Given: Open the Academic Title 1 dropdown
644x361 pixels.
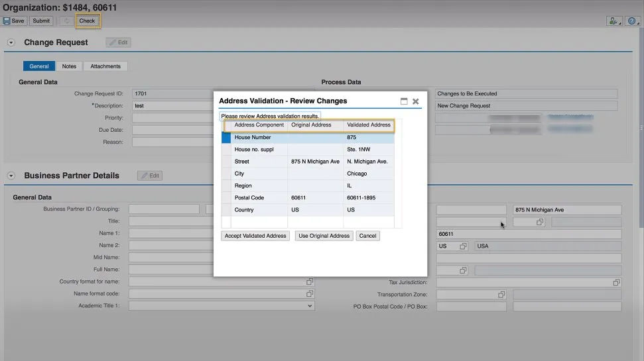Looking at the screenshot, I should point(310,306).
